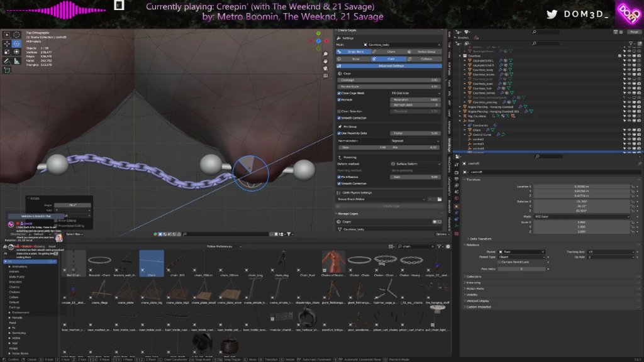
Task: Toggle Close Cage Mesh checkbox
Action: point(339,93)
